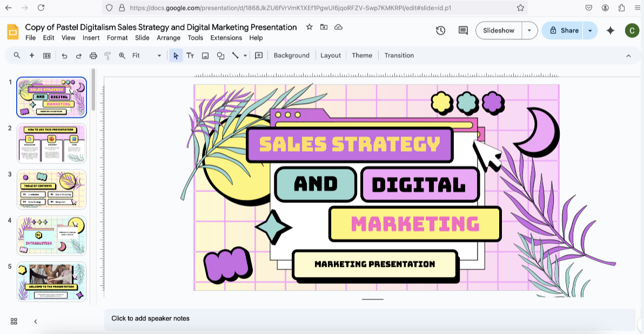Open the Format menu
Viewport: 644px width, 334px height.
point(117,38)
